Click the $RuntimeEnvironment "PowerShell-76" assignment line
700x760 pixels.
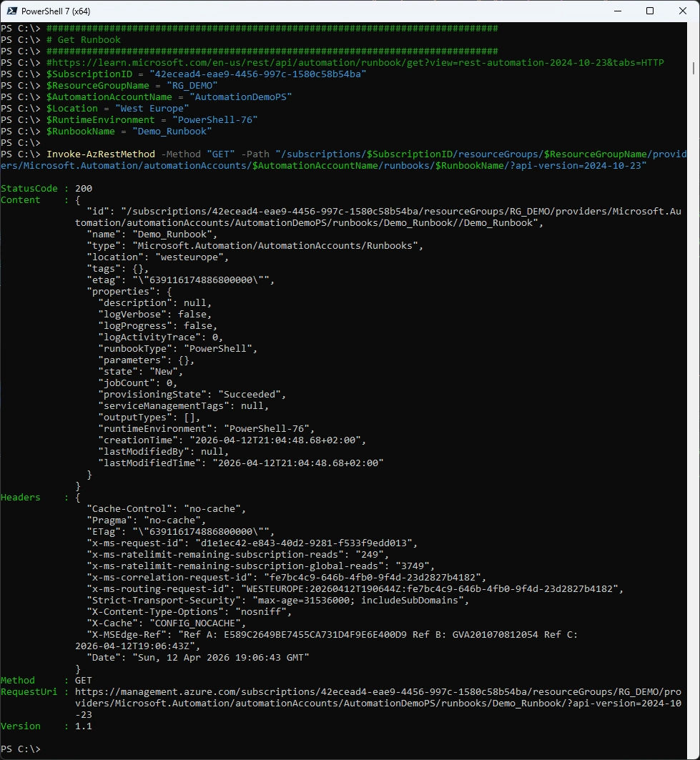coord(152,120)
